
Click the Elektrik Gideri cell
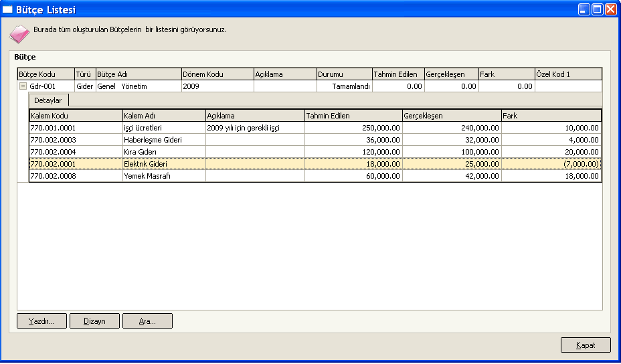click(x=164, y=163)
